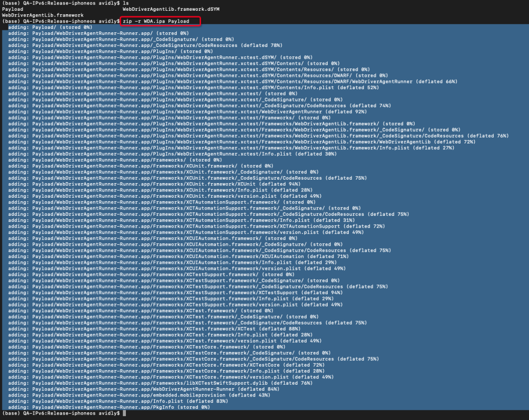Click the XCTestSupport.framework/XCTestSupport (deflated 94%) line
Screen dimensions: 529x420
click(175, 293)
